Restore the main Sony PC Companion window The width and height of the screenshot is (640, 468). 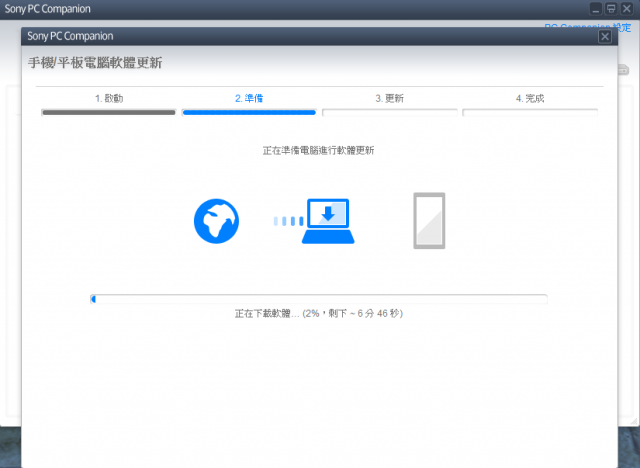611,8
